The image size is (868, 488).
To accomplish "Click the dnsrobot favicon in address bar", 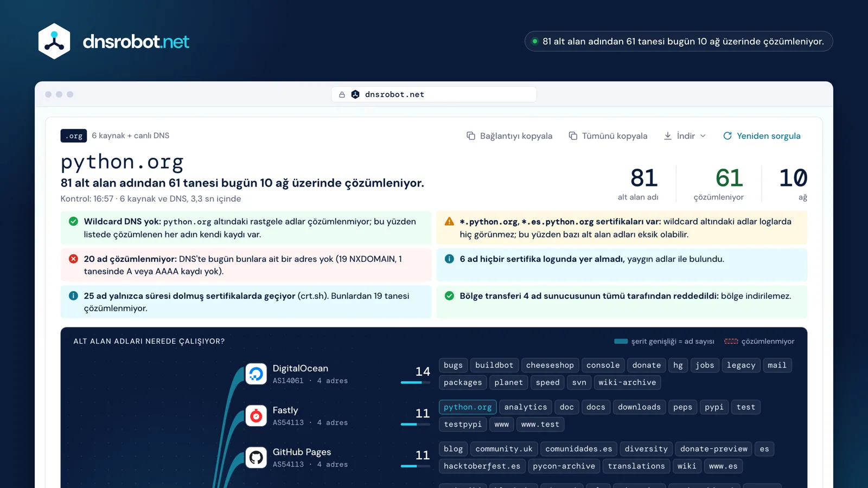I will (355, 94).
